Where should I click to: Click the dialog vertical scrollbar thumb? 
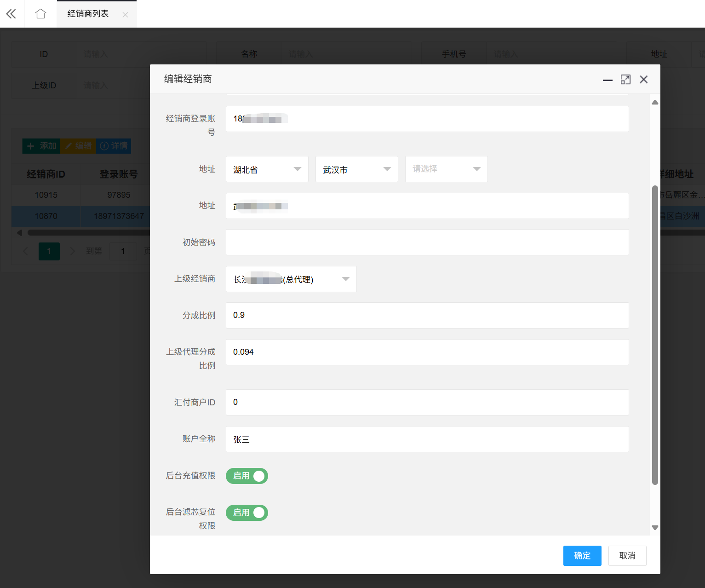655,335
